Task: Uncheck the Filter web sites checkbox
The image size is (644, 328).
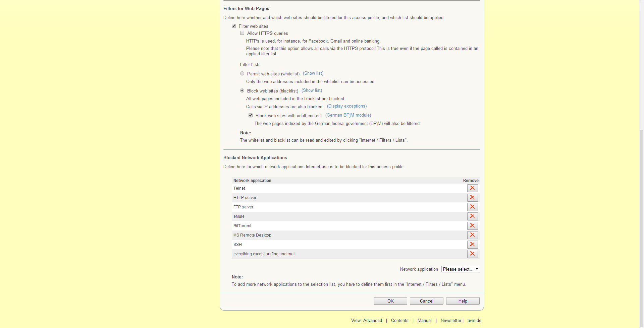Action: click(234, 26)
